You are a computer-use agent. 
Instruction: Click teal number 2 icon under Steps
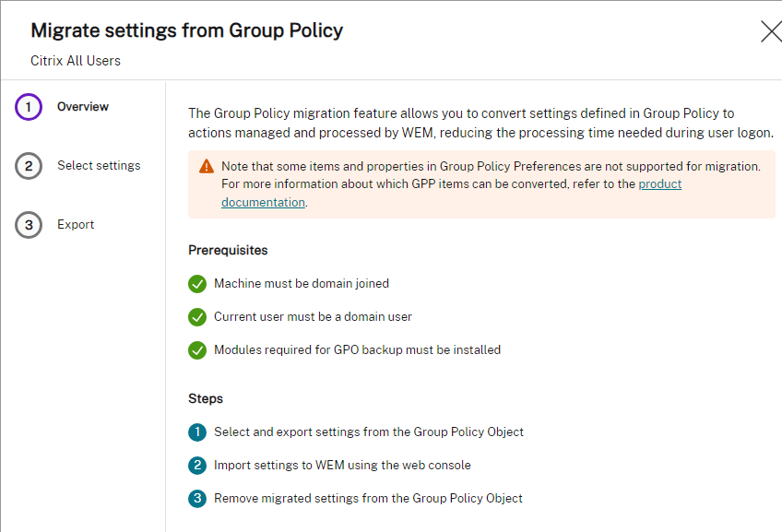(197, 466)
